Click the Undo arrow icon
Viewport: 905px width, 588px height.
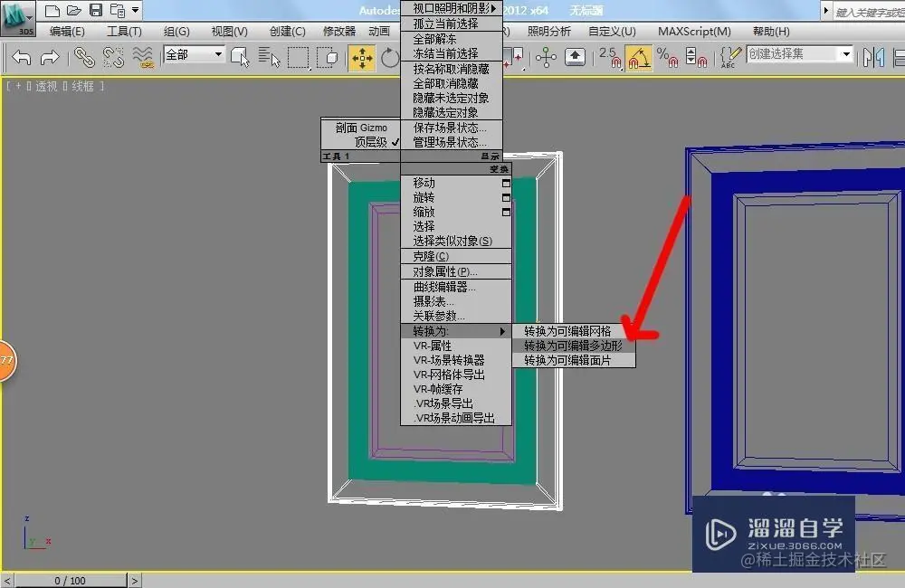[x=22, y=57]
